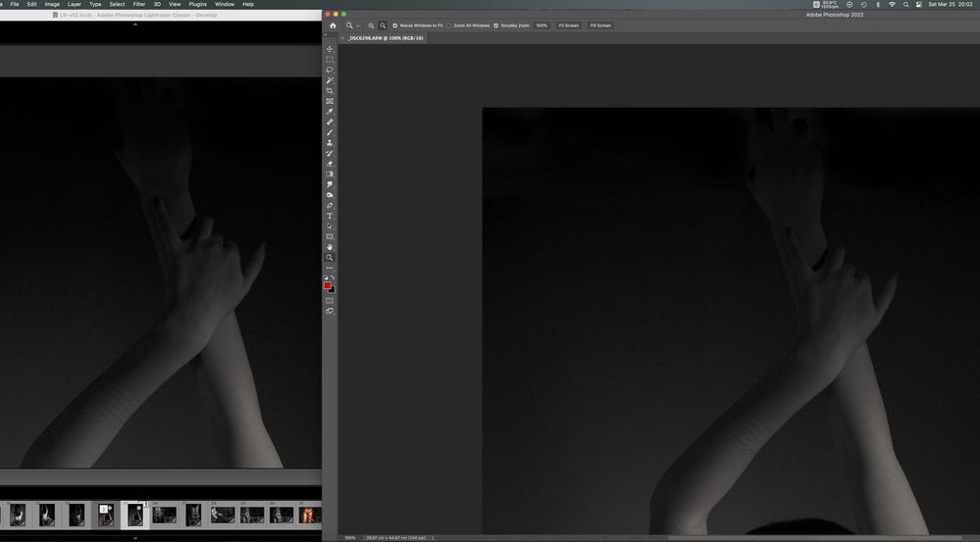This screenshot has height=542, width=980.
Task: Expand Lightroom top panel triangle
Action: point(135,25)
